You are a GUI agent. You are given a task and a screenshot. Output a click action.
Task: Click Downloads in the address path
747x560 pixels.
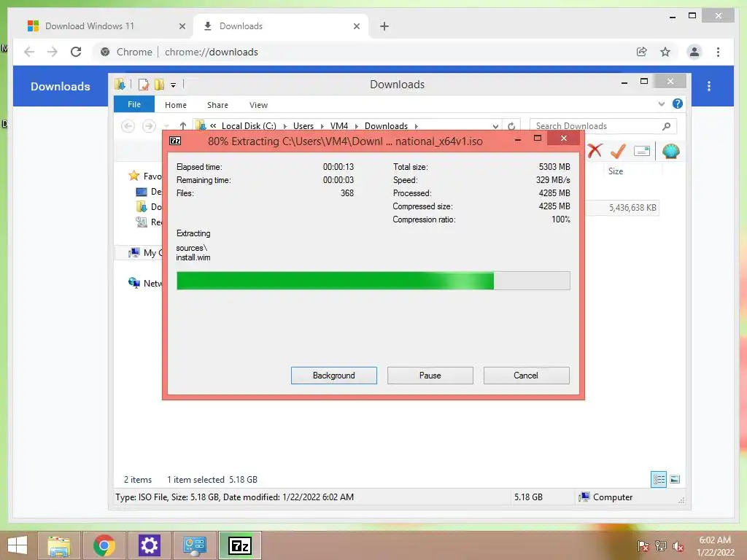point(386,125)
